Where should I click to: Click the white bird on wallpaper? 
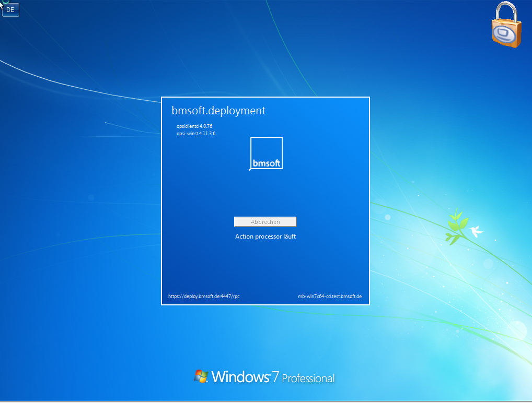[x=476, y=231]
